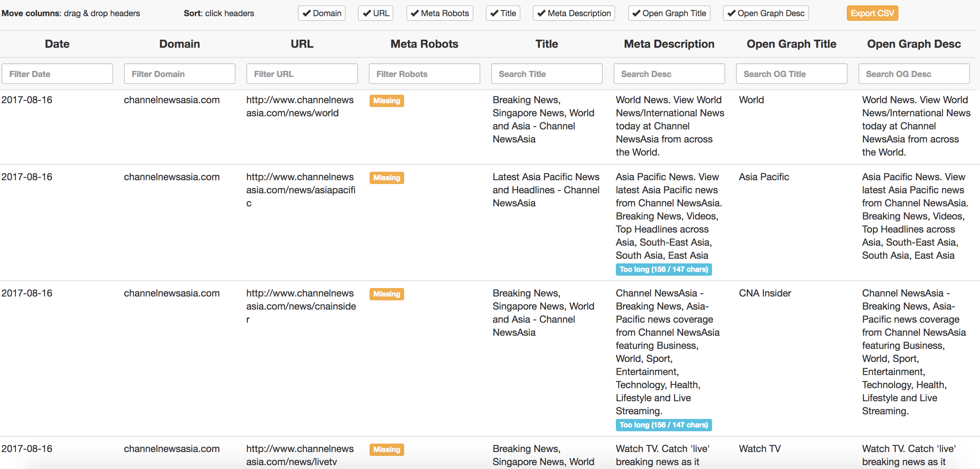Click the Missing badge in the asiapacific row
The height and width of the screenshot is (469, 980).
[x=387, y=178]
